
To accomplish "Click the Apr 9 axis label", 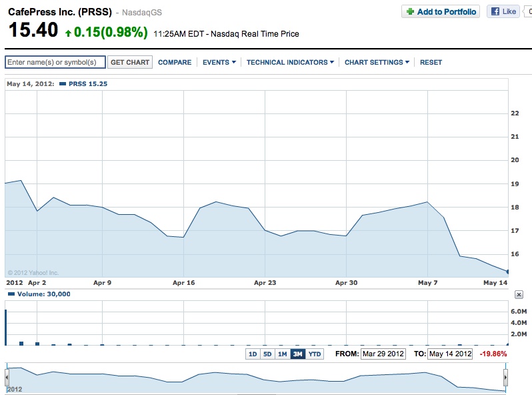I will [x=102, y=283].
